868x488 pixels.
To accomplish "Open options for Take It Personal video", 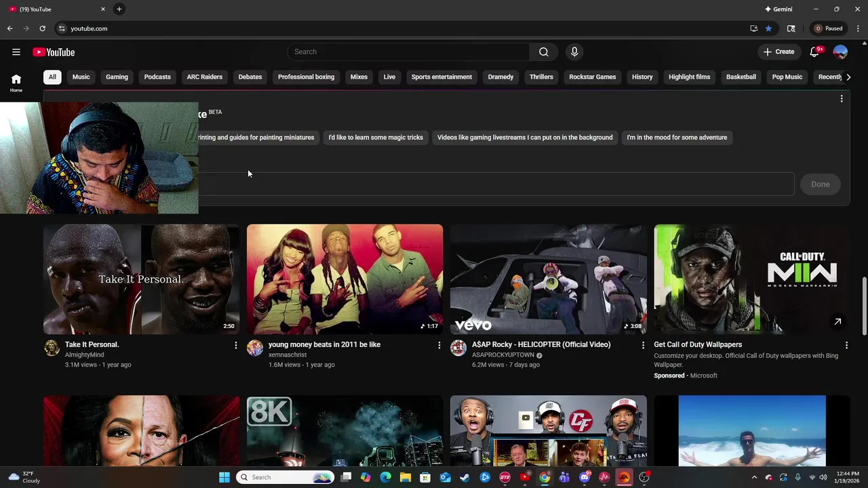I will [236, 346].
